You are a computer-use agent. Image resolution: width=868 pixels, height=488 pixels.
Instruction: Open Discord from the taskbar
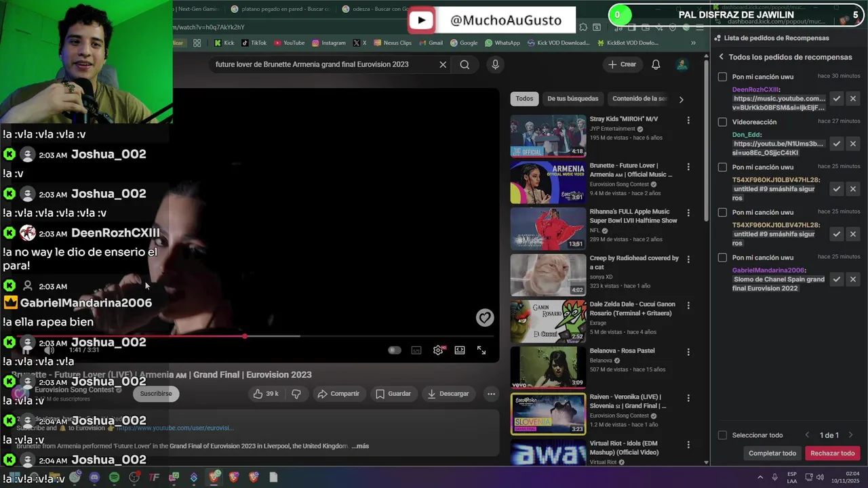94,477
